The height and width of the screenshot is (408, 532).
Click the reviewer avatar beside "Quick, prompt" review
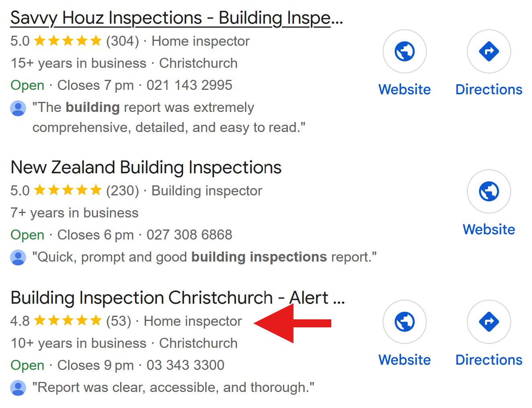tap(18, 258)
